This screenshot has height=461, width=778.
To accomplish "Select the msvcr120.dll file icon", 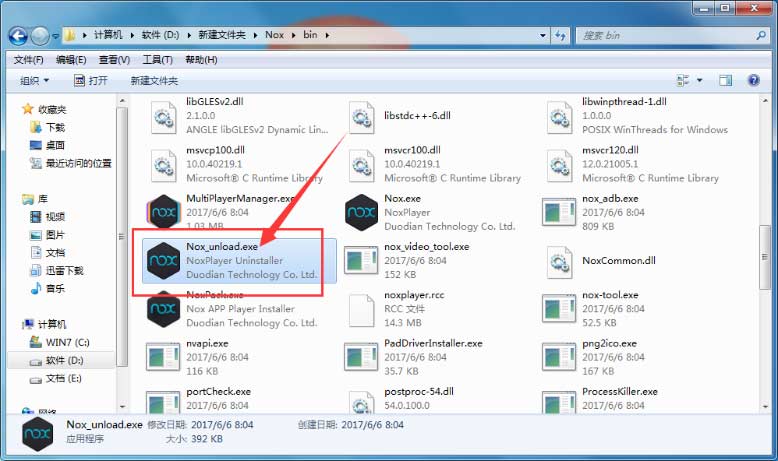I will 559,165.
